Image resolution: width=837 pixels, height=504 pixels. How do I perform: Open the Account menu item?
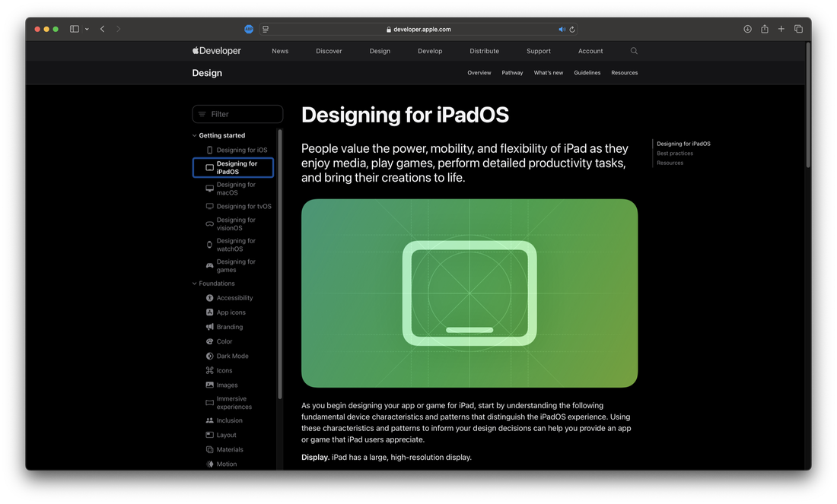pyautogui.click(x=590, y=51)
